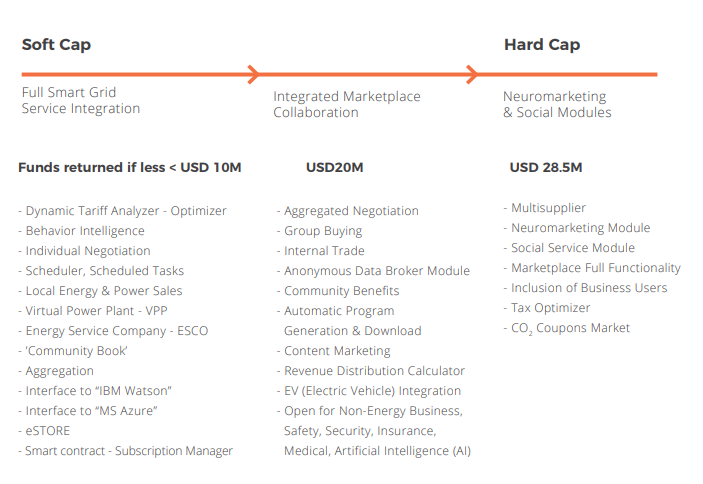The image size is (703, 484).
Task: Click 'Revenue Distribution Calculator' entry
Action: pyautogui.click(x=371, y=371)
